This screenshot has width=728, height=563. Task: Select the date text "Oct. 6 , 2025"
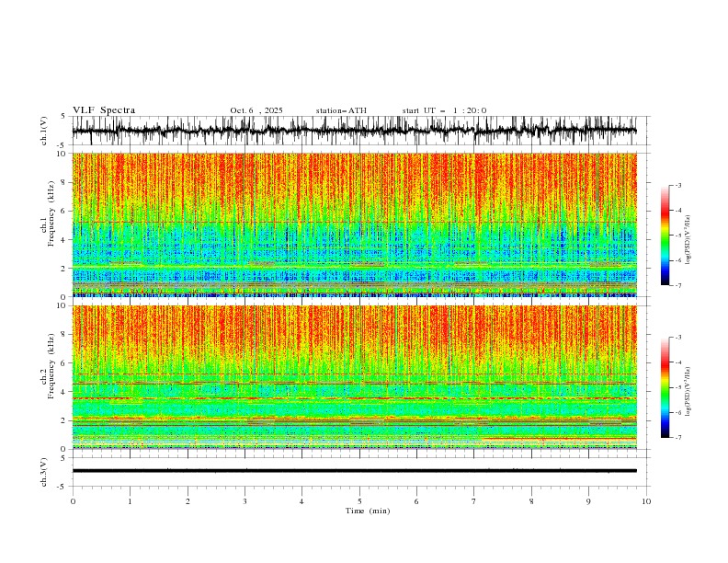tap(256, 110)
